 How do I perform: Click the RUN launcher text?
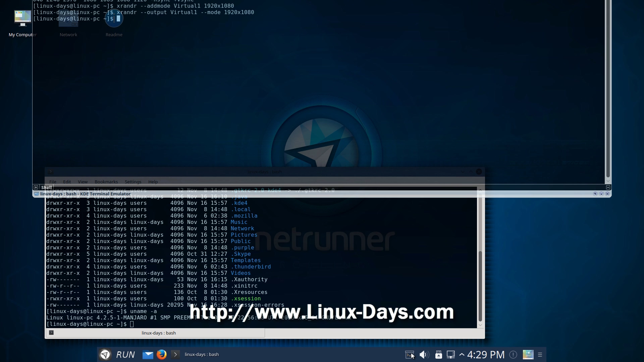point(125,355)
